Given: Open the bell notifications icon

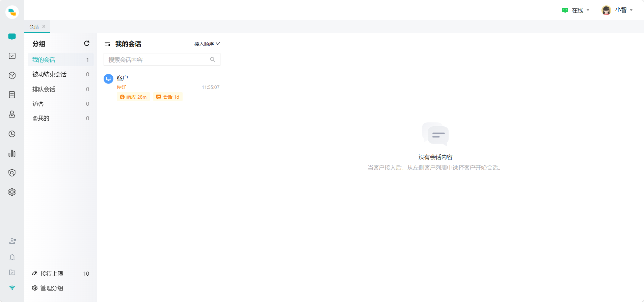Looking at the screenshot, I should coord(12,257).
